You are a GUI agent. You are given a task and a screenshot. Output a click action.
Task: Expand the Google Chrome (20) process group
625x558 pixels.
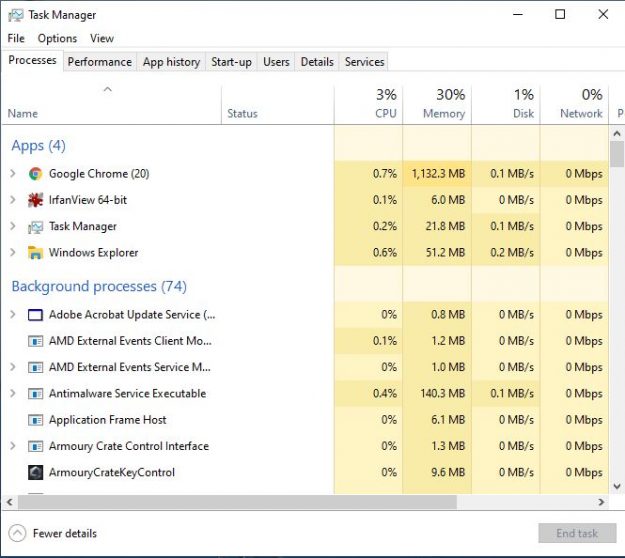13,173
